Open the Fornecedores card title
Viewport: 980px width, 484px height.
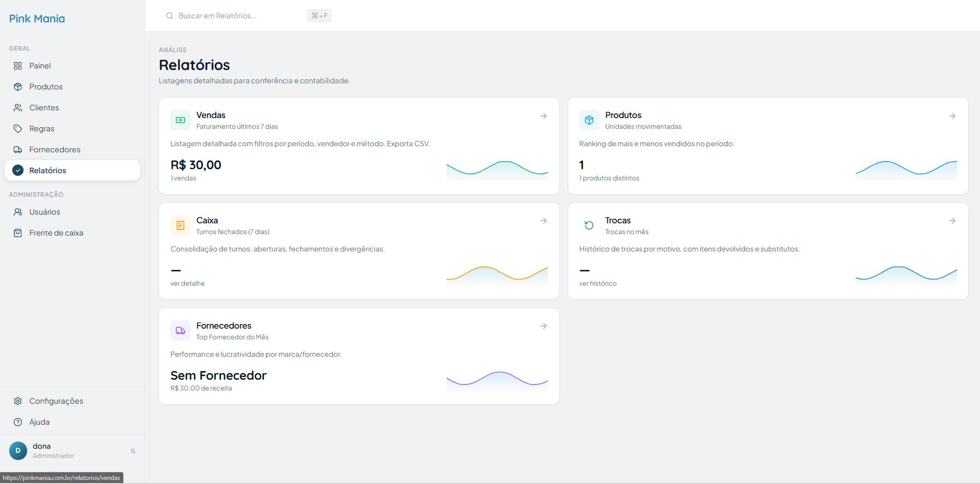tap(224, 326)
